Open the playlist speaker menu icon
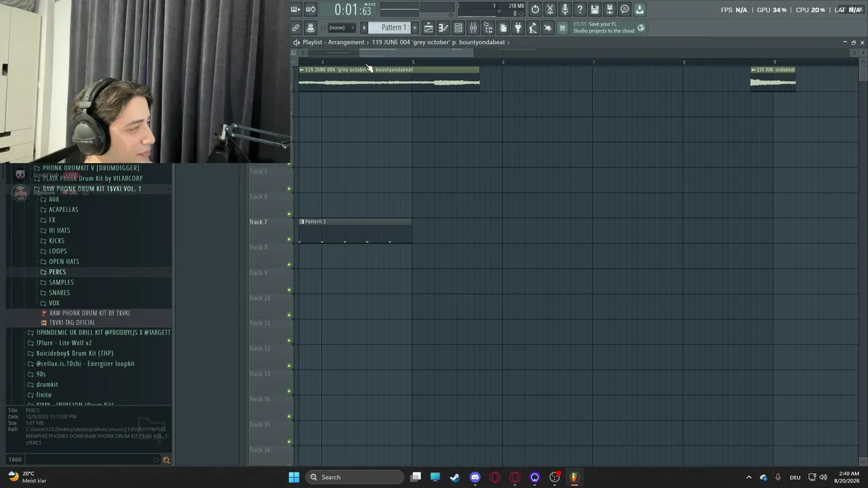The height and width of the screenshot is (488, 868). pos(296,42)
